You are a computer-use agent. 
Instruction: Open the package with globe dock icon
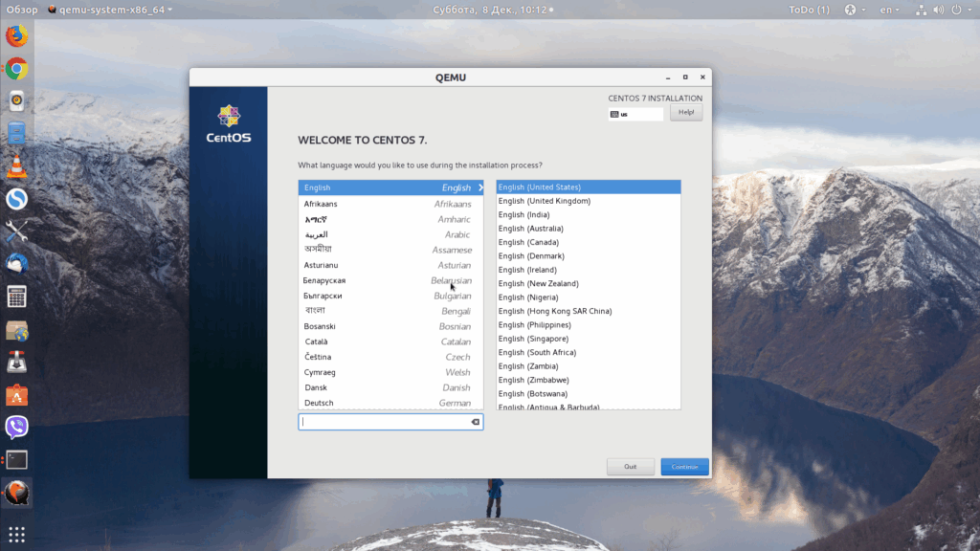17,330
